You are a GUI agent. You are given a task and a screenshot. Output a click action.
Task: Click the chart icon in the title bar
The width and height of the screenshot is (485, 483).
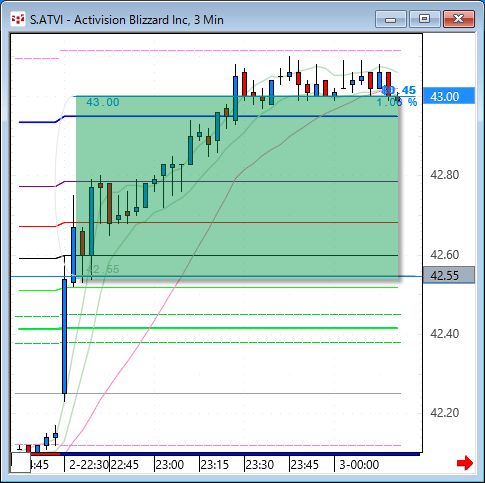coord(18,19)
